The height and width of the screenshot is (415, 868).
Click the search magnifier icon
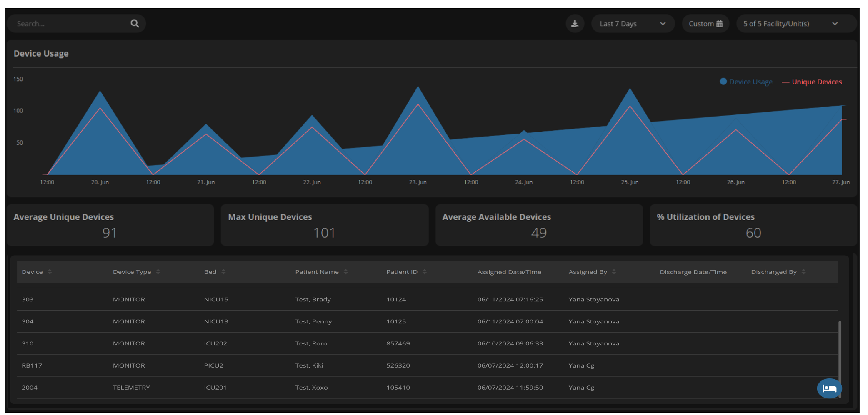coord(135,24)
